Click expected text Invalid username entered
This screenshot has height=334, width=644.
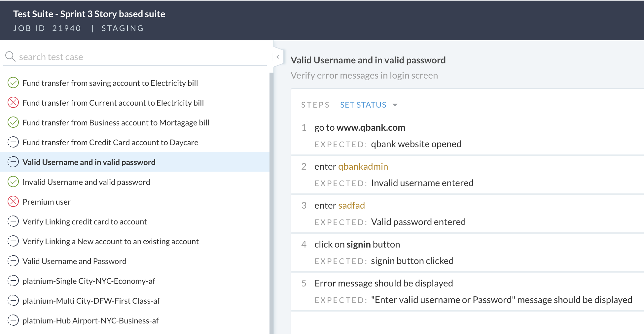click(422, 183)
